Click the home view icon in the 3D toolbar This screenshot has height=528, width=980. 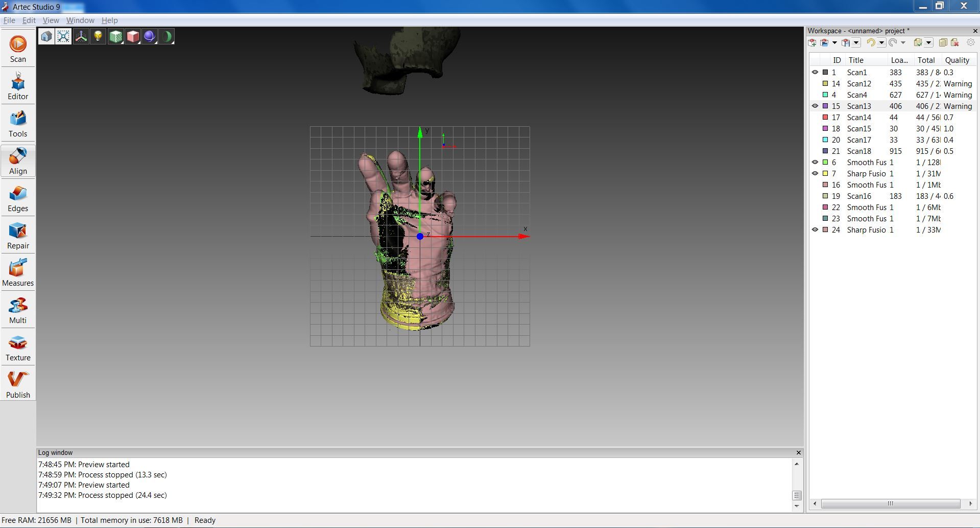pos(45,36)
